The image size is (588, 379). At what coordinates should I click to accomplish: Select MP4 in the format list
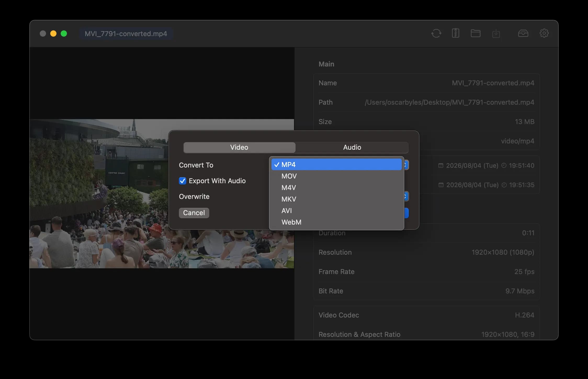[x=336, y=165]
